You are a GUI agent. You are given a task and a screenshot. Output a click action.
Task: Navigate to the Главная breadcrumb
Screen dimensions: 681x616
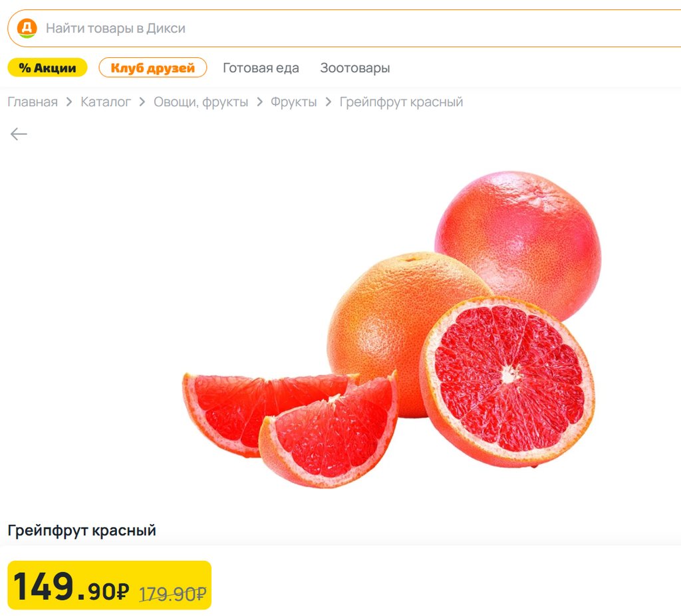(33, 102)
